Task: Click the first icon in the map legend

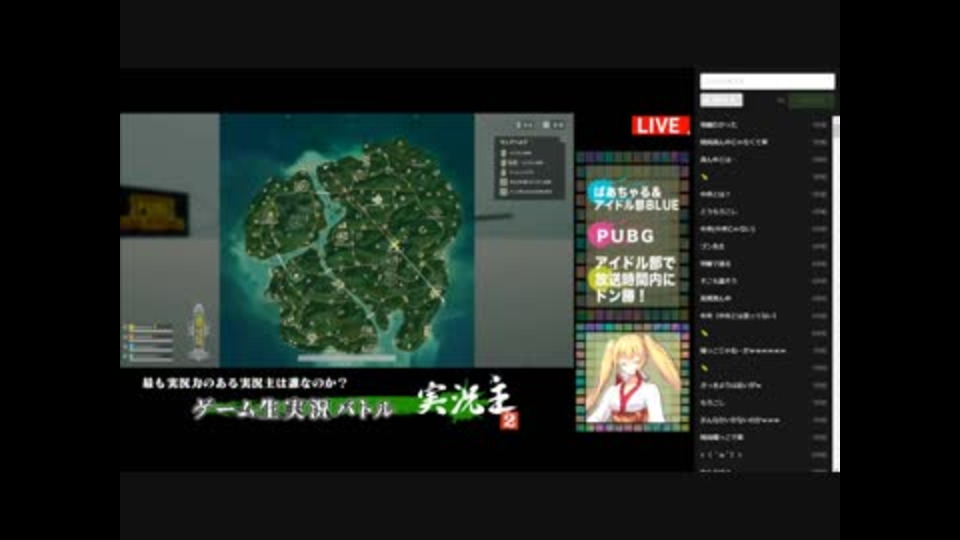Action: [503, 152]
